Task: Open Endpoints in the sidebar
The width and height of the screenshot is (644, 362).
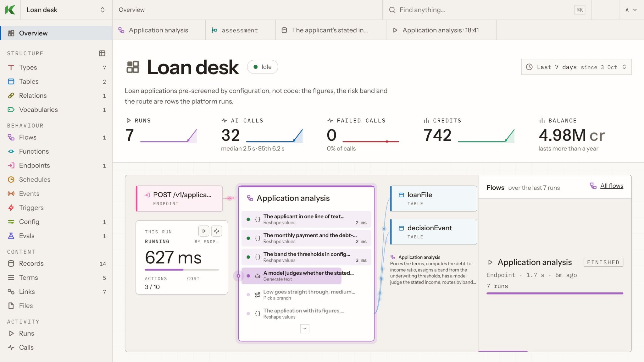Action: coord(56,166)
